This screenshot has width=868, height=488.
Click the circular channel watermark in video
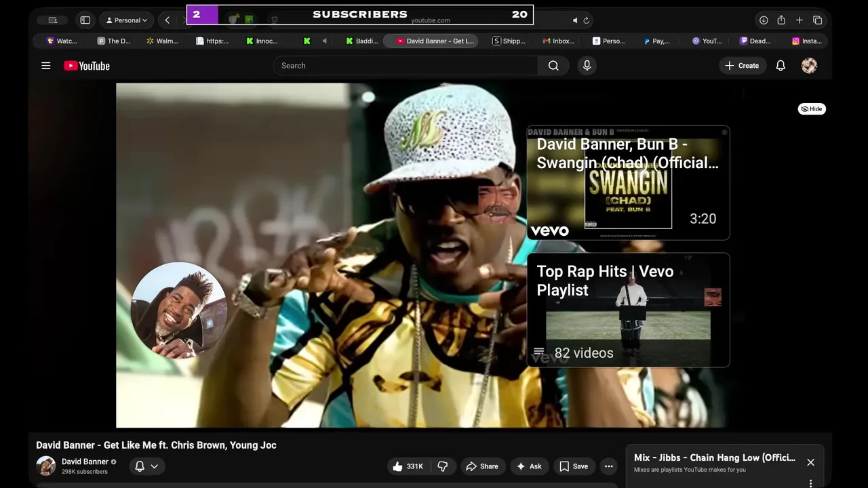pos(179,310)
